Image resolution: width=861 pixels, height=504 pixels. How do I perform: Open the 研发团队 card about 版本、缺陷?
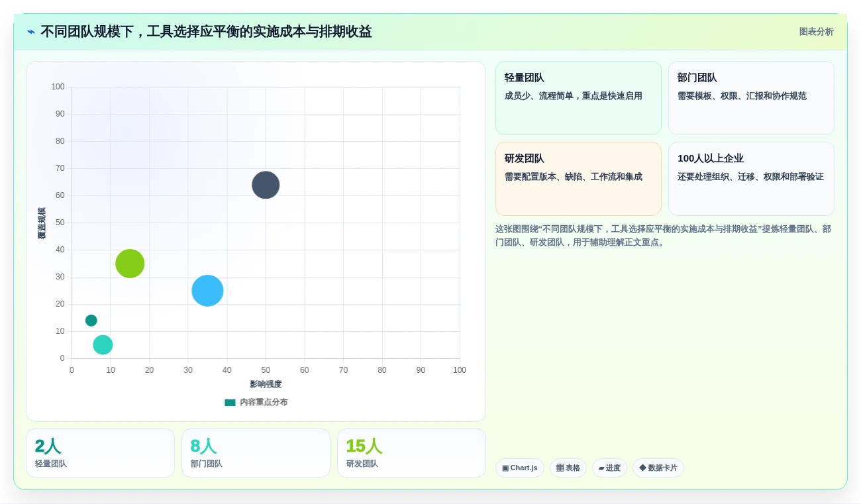coord(578,179)
